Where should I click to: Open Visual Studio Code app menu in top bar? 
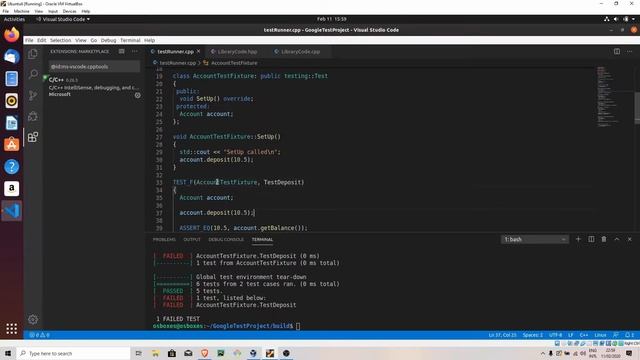(x=63, y=19)
